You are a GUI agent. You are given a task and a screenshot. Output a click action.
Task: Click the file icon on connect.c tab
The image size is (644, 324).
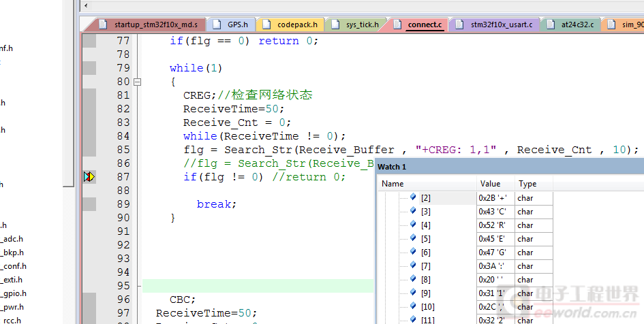pyautogui.click(x=397, y=25)
